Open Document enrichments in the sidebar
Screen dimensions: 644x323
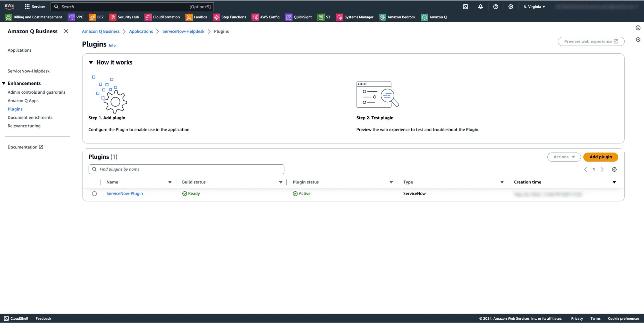point(30,117)
